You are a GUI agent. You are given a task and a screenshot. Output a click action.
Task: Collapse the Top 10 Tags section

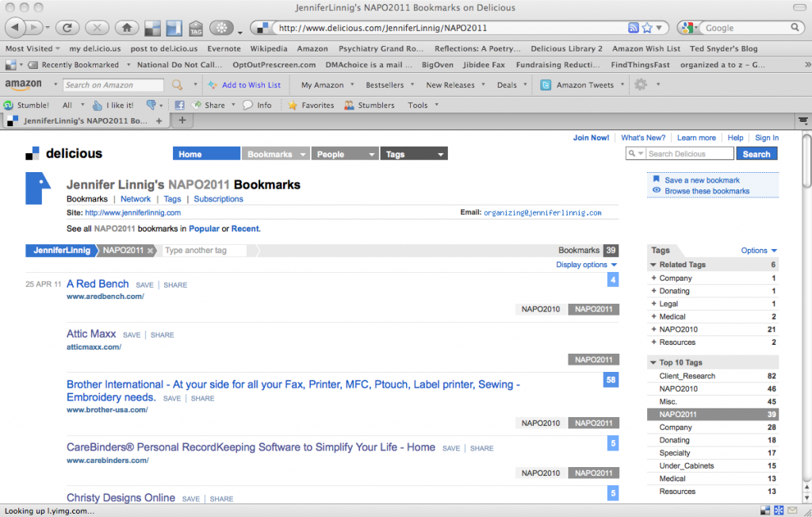coord(653,362)
